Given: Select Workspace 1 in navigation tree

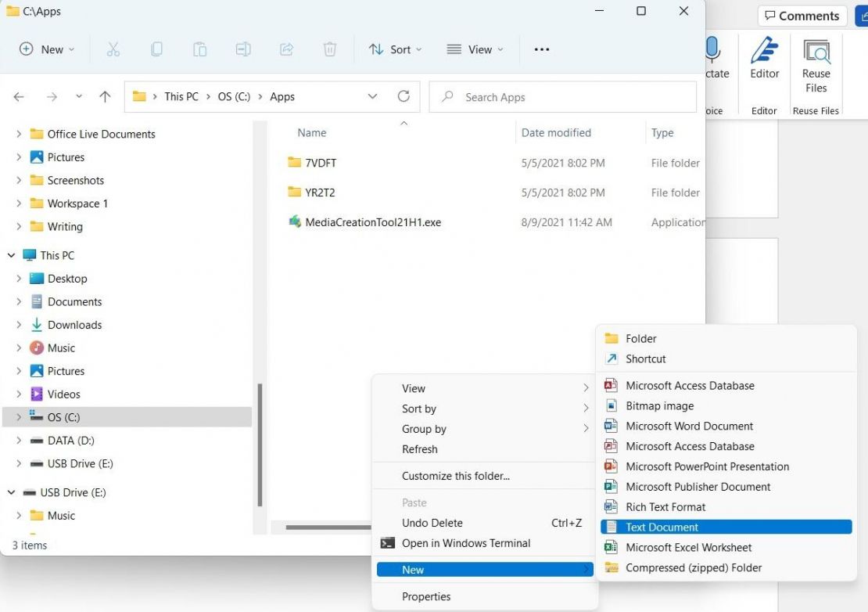Looking at the screenshot, I should coord(77,203).
